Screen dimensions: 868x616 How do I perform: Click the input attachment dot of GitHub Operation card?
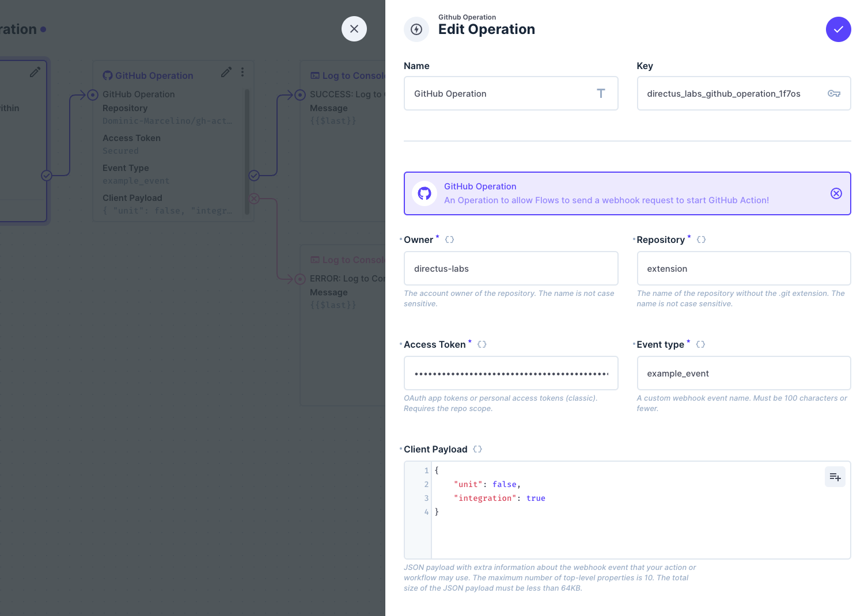(x=93, y=95)
